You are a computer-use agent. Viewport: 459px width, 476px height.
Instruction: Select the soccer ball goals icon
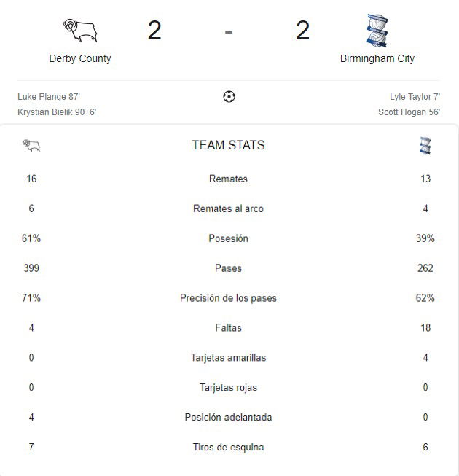point(229,97)
